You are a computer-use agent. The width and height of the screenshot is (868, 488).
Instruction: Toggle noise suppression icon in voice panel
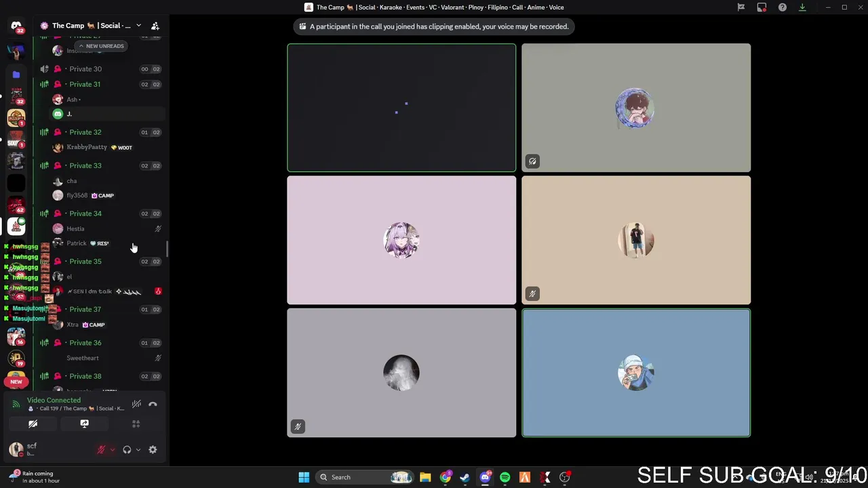click(136, 404)
